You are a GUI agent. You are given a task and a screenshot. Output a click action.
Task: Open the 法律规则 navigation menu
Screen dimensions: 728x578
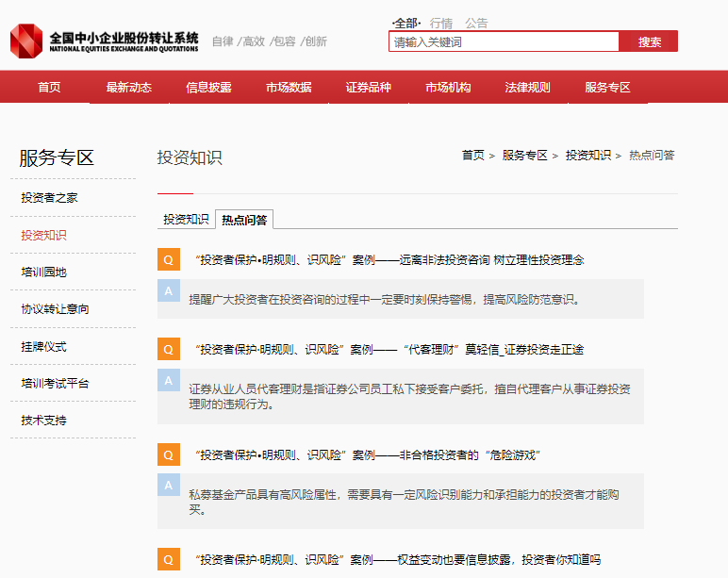tap(527, 87)
